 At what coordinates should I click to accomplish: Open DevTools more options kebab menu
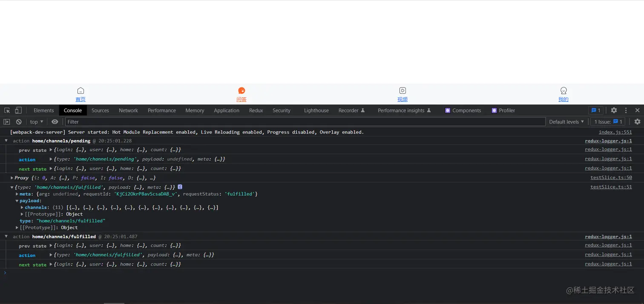click(x=626, y=110)
